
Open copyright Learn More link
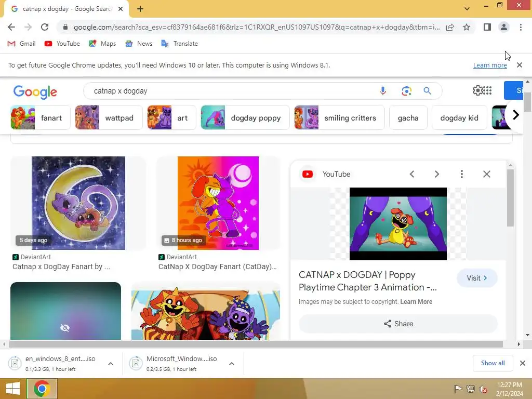pyautogui.click(x=416, y=302)
